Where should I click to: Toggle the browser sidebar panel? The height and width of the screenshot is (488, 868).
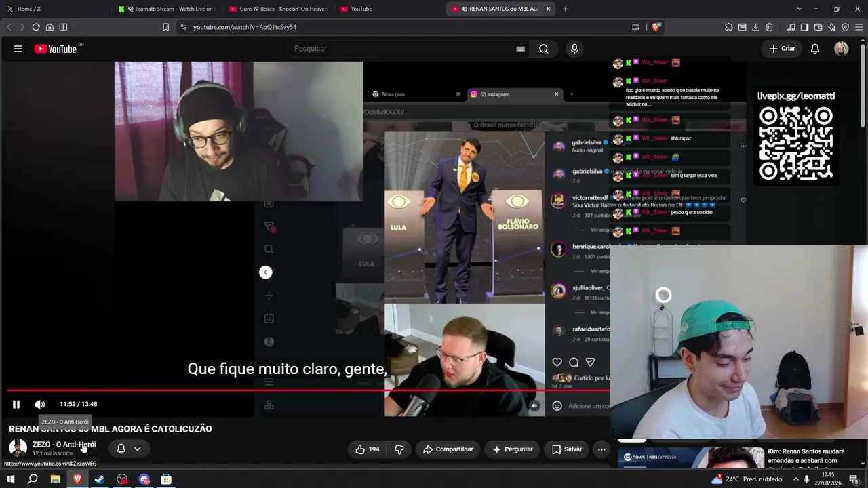804,27
